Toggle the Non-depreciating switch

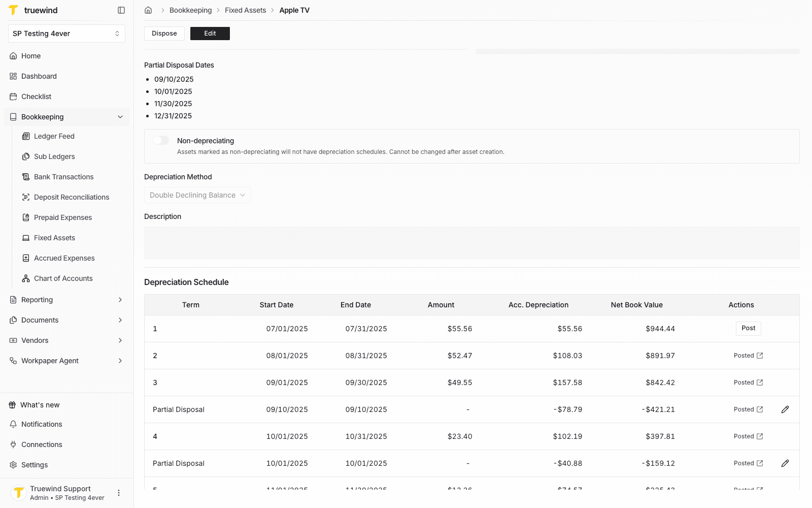click(x=161, y=140)
